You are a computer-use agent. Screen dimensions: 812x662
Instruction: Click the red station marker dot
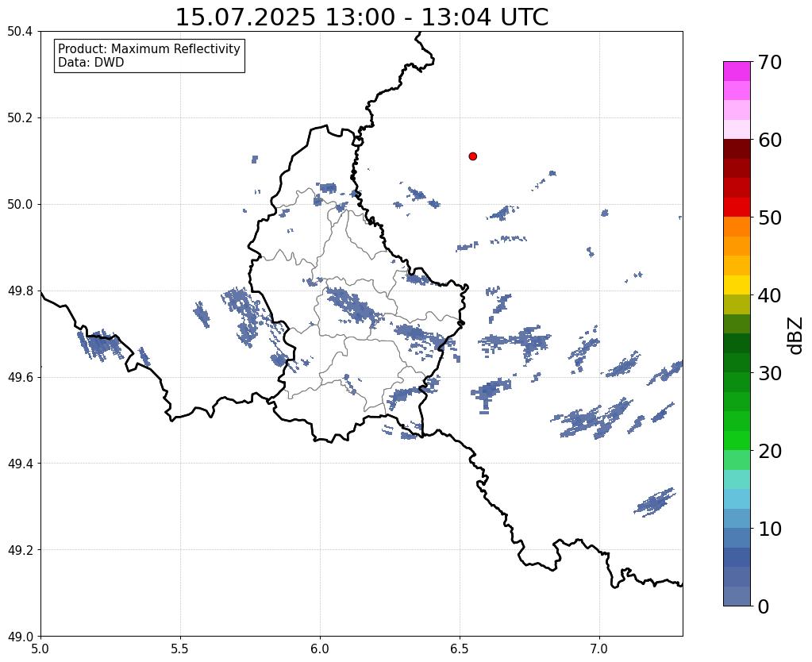pyautogui.click(x=472, y=156)
